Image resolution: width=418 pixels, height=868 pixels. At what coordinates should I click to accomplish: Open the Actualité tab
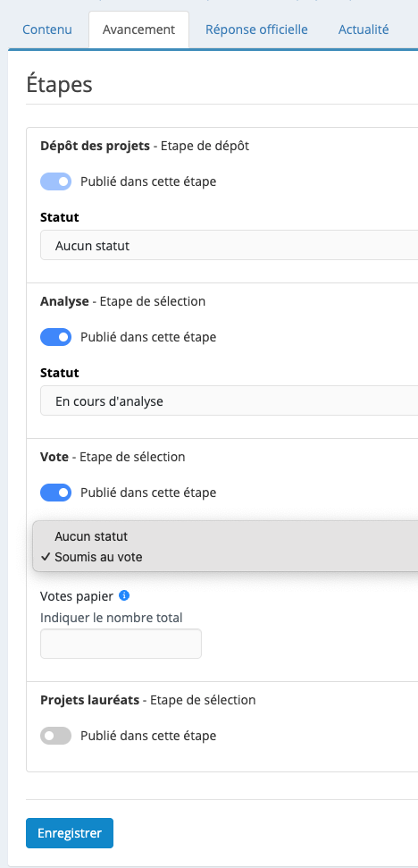pyautogui.click(x=364, y=29)
